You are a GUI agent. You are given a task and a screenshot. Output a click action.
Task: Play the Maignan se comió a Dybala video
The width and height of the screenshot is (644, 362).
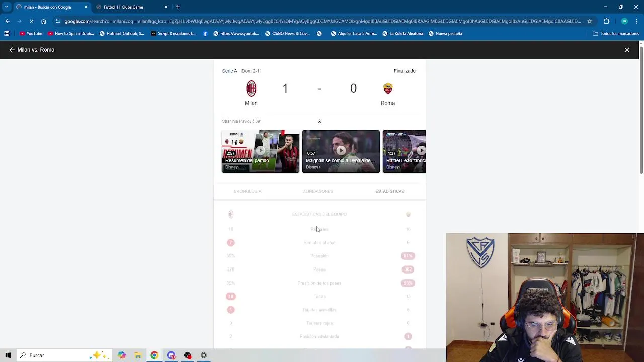click(341, 151)
